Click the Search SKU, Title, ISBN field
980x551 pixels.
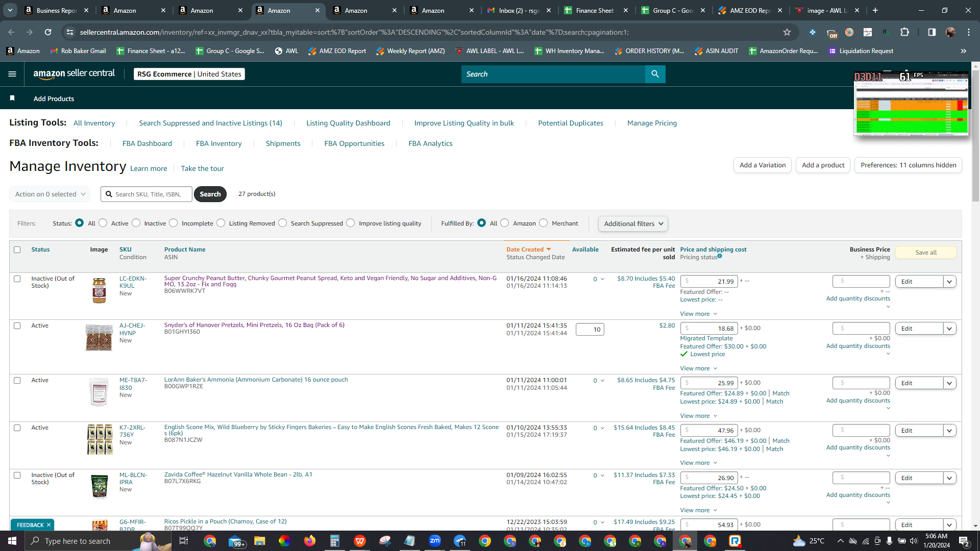click(146, 194)
